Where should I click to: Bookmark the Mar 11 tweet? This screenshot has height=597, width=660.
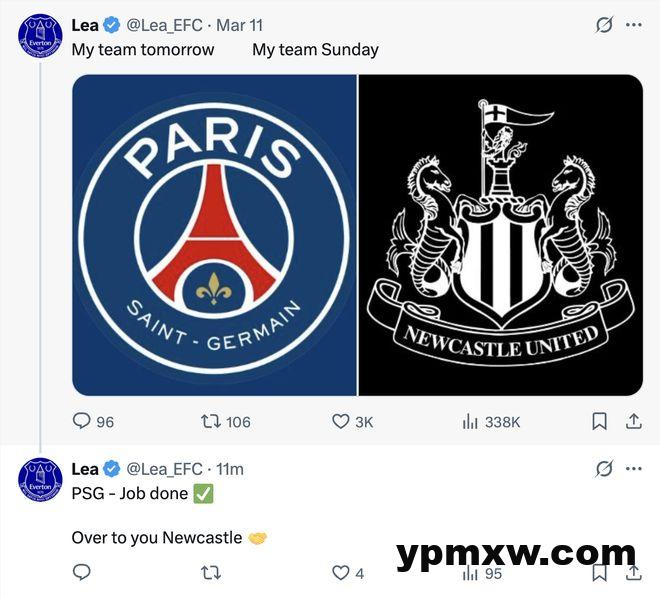pos(599,421)
